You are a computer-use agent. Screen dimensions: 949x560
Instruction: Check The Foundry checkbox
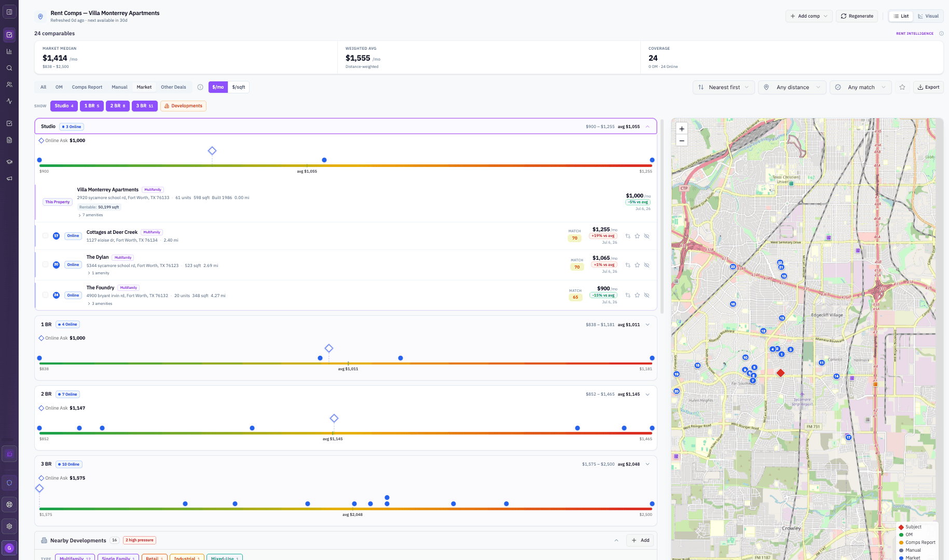pyautogui.click(x=45, y=295)
